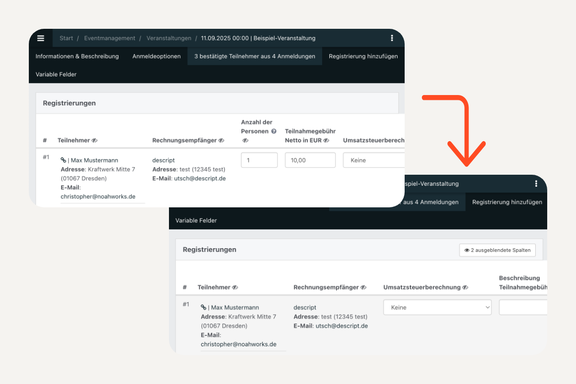Click descript recipient name in upper window
This screenshot has height=384, width=576.
point(163,160)
